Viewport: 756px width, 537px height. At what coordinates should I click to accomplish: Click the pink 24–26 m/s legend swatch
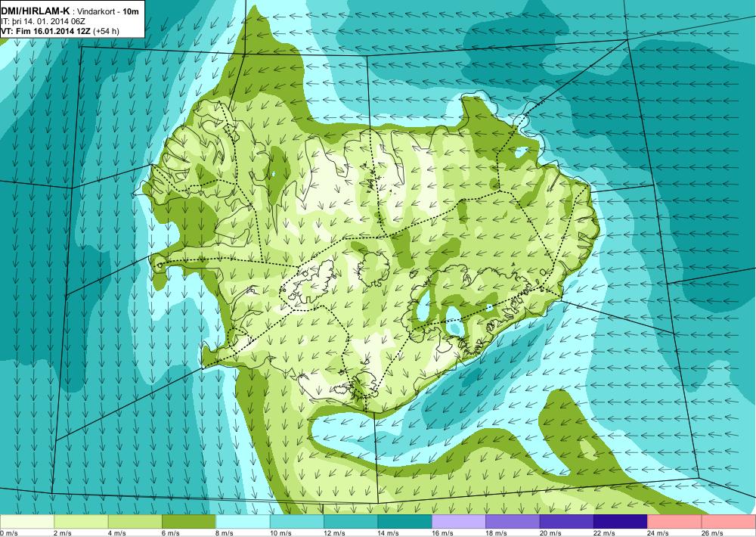point(675,521)
